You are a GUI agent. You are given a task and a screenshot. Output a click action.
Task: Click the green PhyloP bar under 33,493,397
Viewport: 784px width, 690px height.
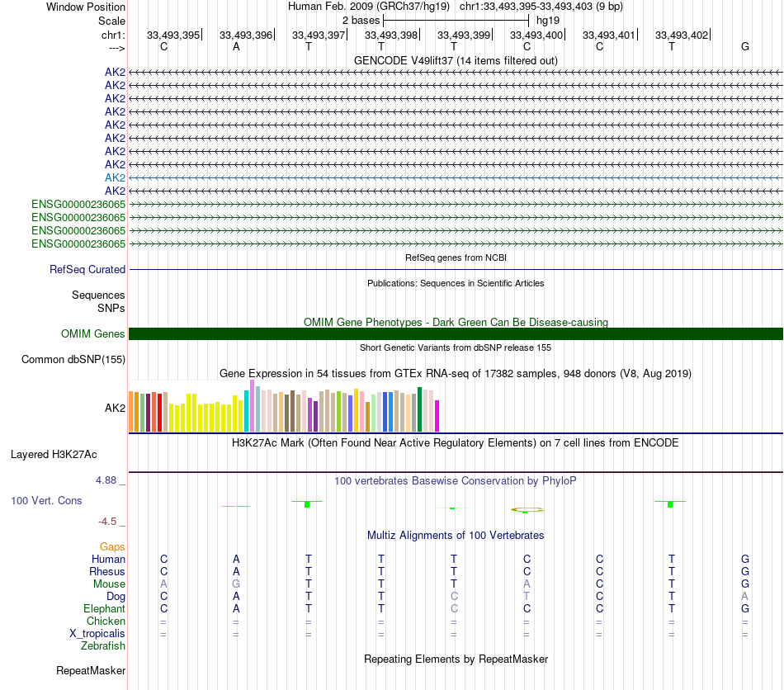pos(307,504)
